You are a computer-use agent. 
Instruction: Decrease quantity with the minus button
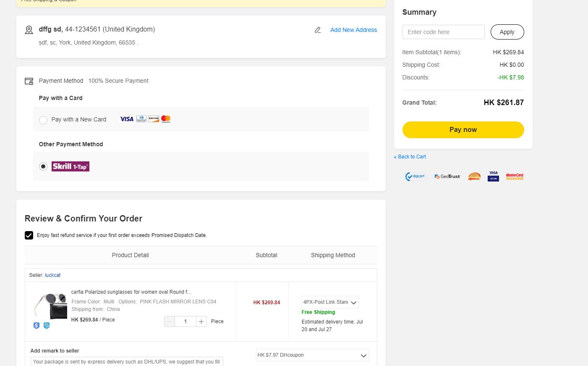tap(170, 321)
